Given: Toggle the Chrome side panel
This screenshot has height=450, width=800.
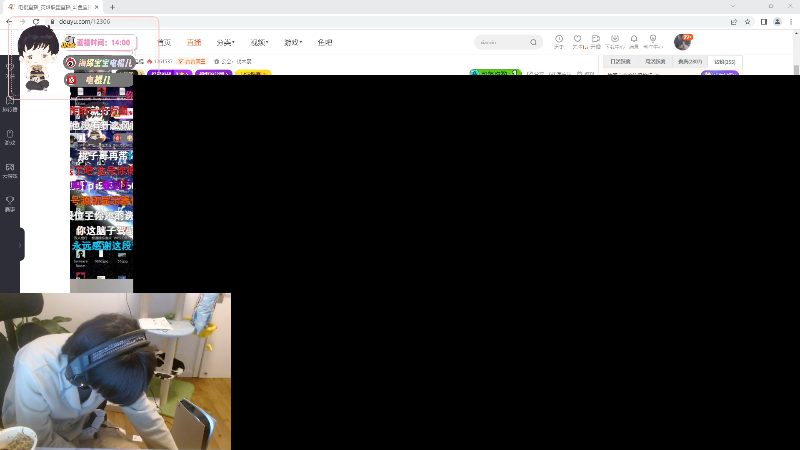Looking at the screenshot, I should click(764, 21).
